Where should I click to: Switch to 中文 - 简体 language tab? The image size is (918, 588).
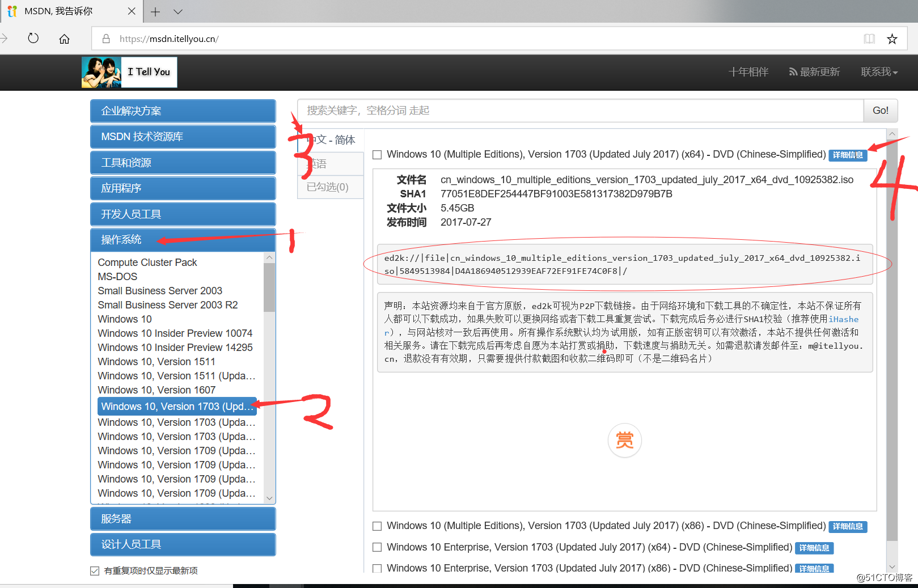[331, 140]
